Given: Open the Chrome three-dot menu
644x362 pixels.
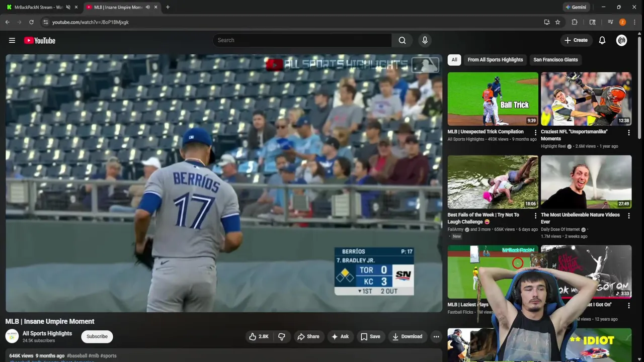Looking at the screenshot, I should point(635,22).
